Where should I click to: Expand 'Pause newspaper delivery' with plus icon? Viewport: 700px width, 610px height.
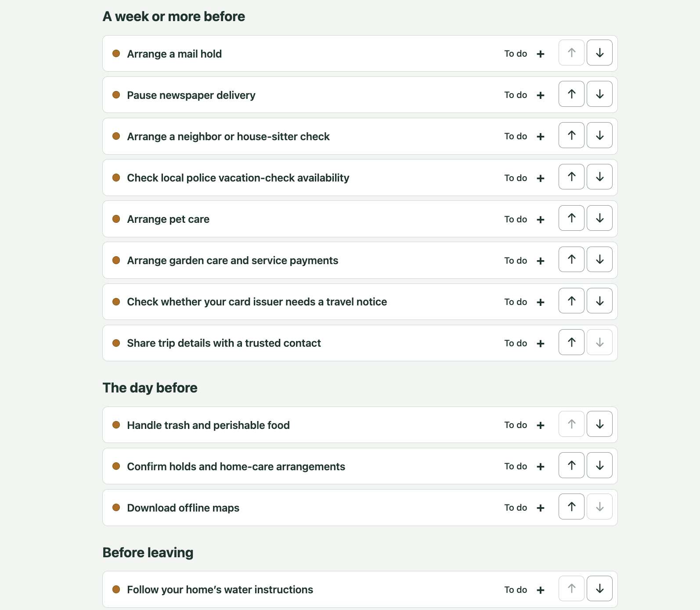[x=541, y=95]
